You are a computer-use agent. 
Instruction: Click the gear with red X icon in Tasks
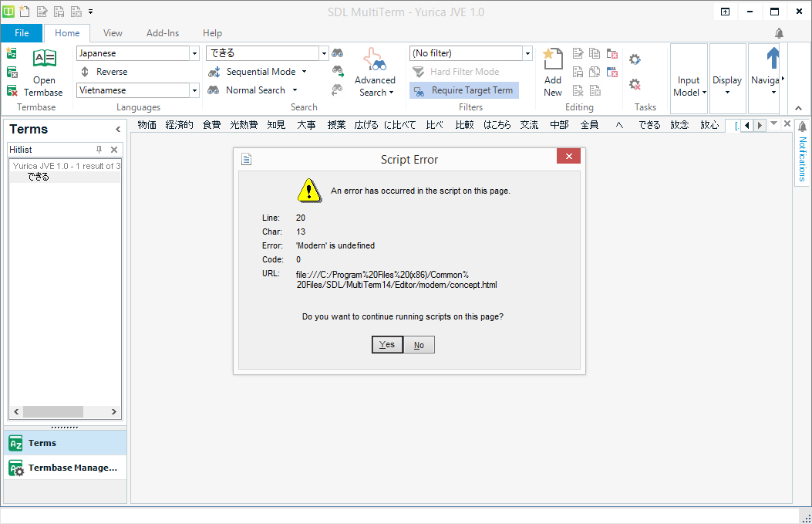tap(635, 84)
